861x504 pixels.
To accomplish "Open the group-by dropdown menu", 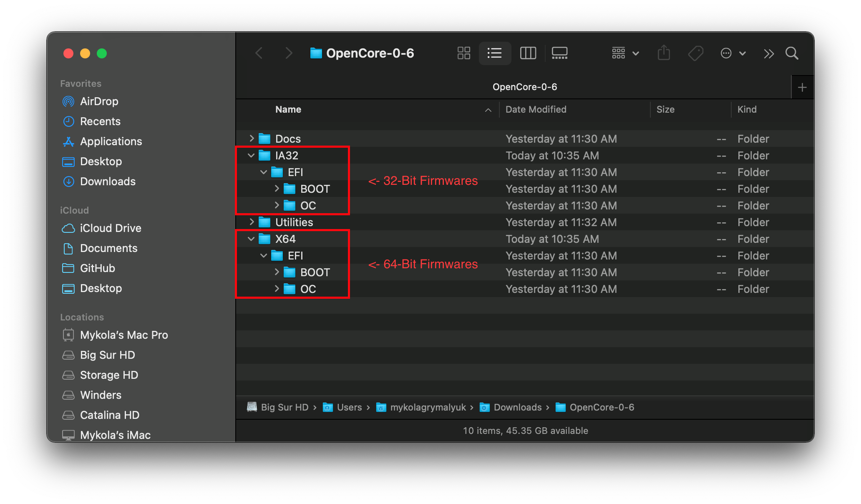I will [x=624, y=53].
